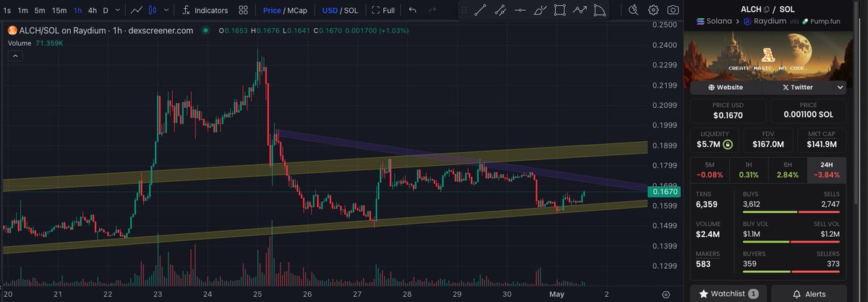
Task: Take a chart snapshot with camera
Action: point(673,10)
